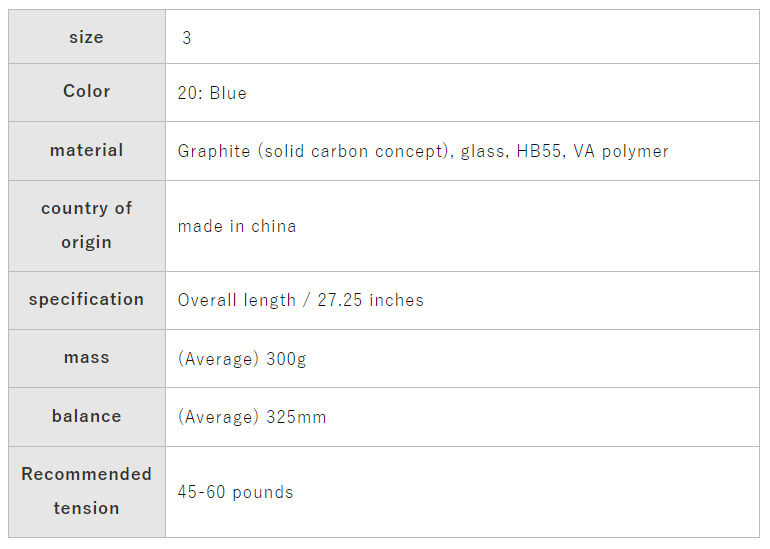Image resolution: width=770 pixels, height=549 pixels.
Task: Click the "balance" row header
Action: point(86,416)
